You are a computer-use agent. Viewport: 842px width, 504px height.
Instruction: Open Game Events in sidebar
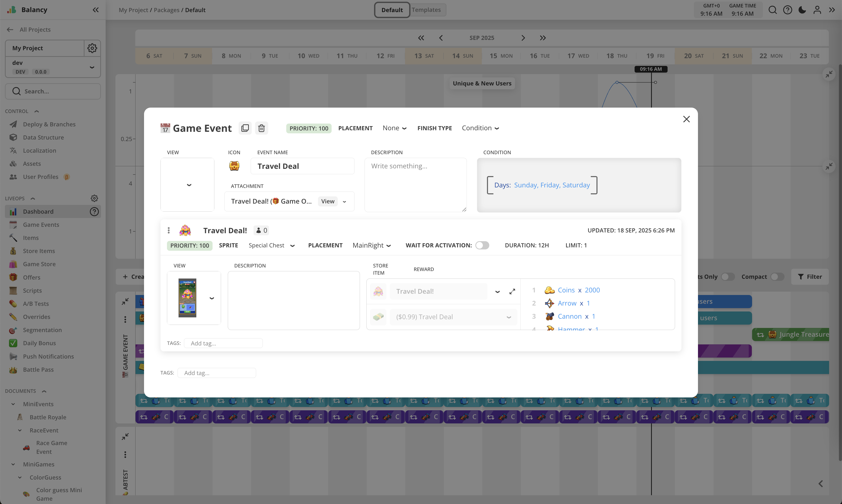coord(41,224)
